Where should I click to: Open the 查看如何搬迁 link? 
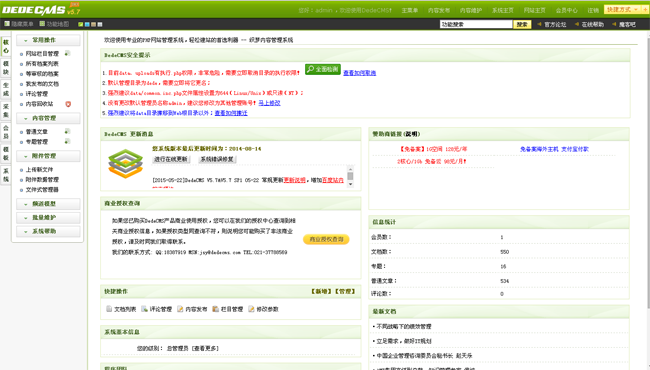231,113
